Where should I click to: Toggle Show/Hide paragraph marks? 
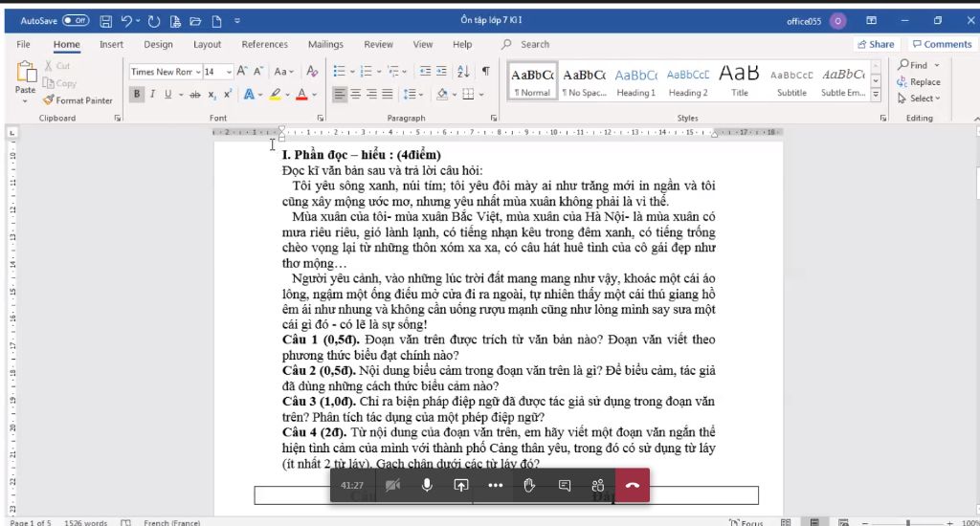tap(485, 71)
